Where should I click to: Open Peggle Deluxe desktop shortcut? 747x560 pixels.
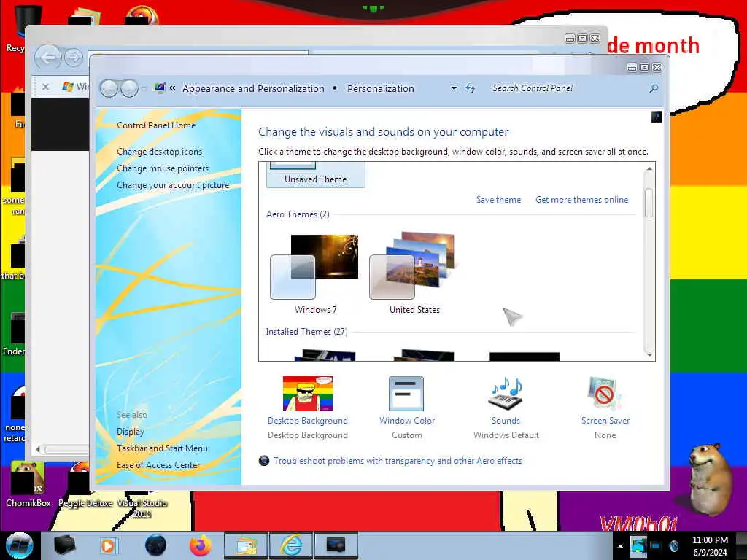tap(85, 484)
